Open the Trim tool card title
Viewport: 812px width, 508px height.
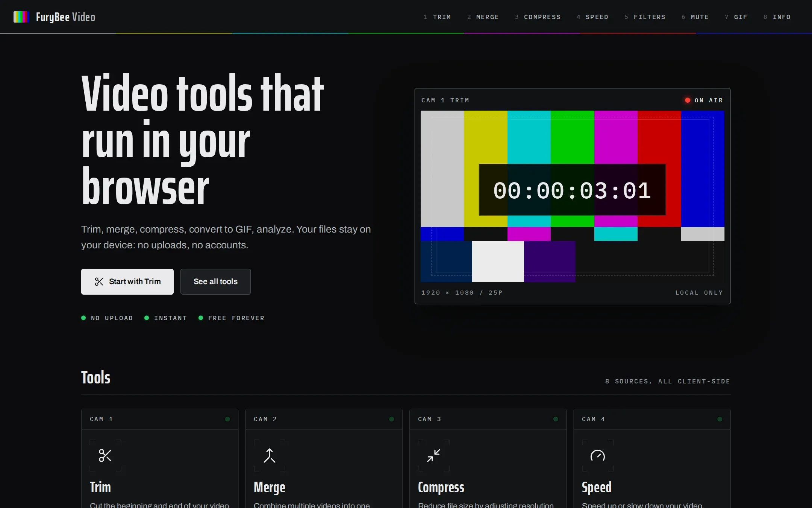pos(100,487)
